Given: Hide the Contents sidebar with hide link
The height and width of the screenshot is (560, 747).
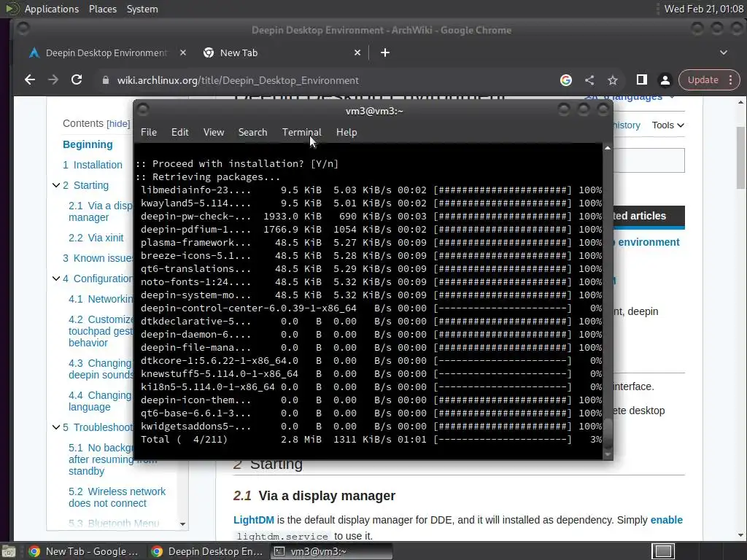Looking at the screenshot, I should (118, 124).
